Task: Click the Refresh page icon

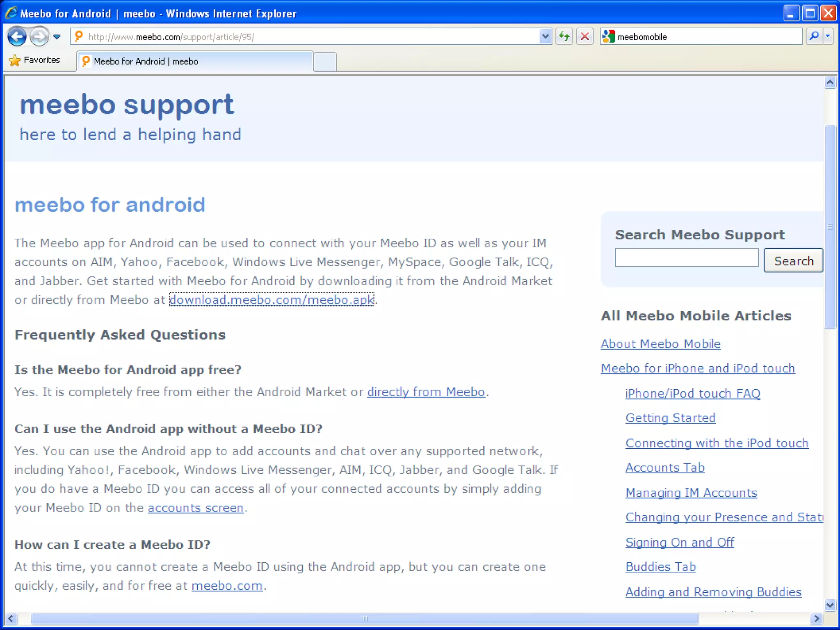Action: coord(564,37)
